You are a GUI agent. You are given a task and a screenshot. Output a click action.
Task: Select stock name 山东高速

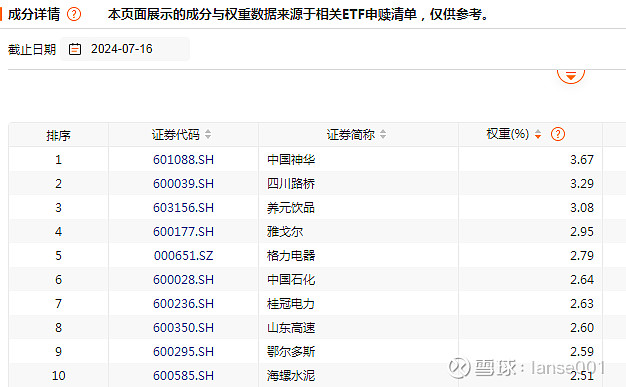[x=291, y=327]
